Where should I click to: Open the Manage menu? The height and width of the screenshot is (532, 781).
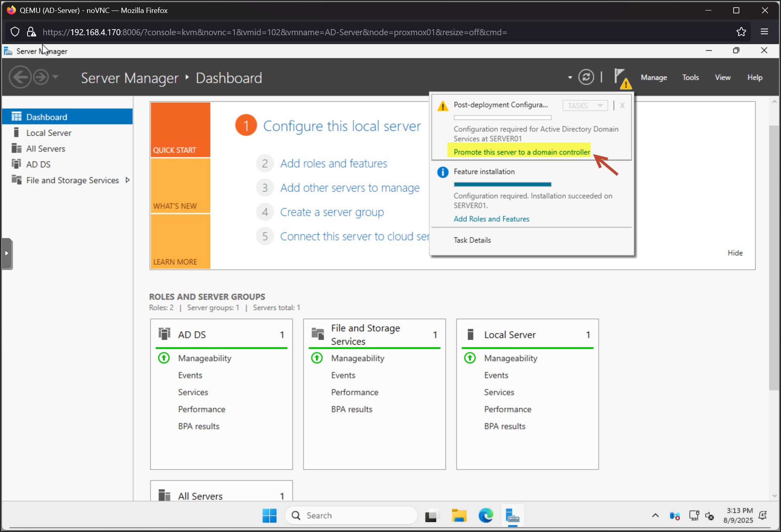coord(653,77)
